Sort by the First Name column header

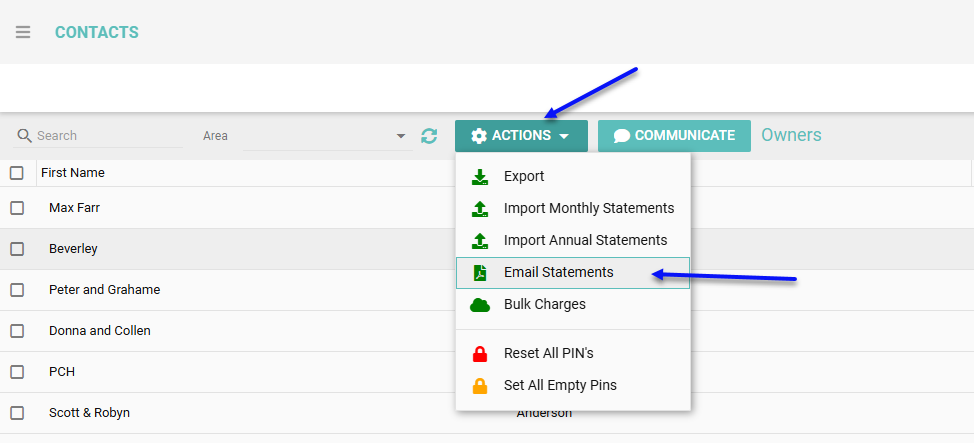click(73, 173)
